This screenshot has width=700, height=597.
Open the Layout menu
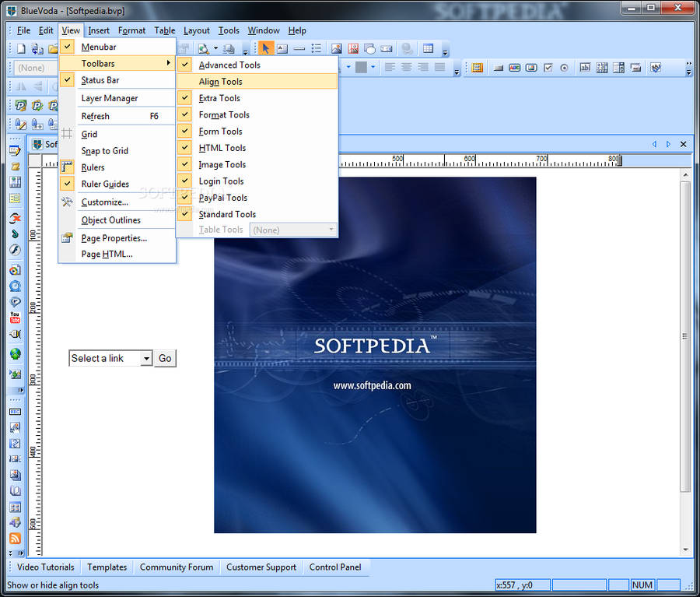(x=197, y=30)
